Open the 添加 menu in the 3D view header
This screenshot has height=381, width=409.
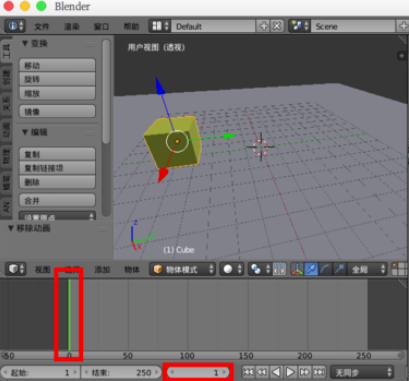pyautogui.click(x=102, y=269)
